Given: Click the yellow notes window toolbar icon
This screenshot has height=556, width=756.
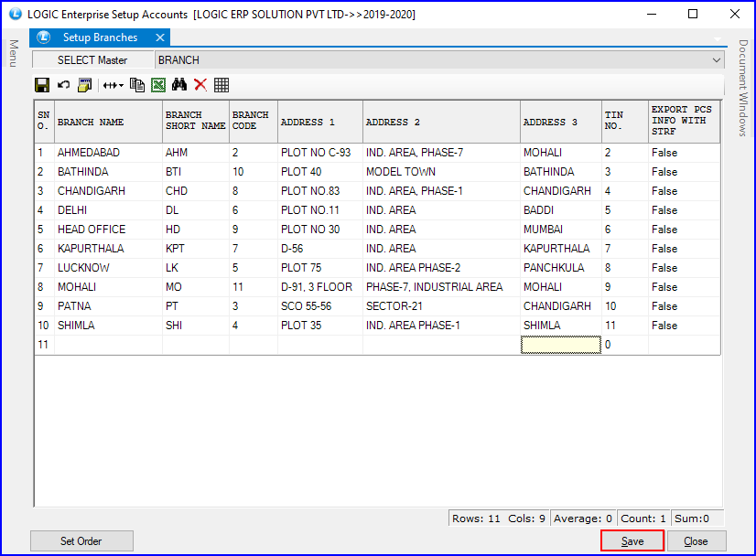Looking at the screenshot, I should click(x=84, y=85).
